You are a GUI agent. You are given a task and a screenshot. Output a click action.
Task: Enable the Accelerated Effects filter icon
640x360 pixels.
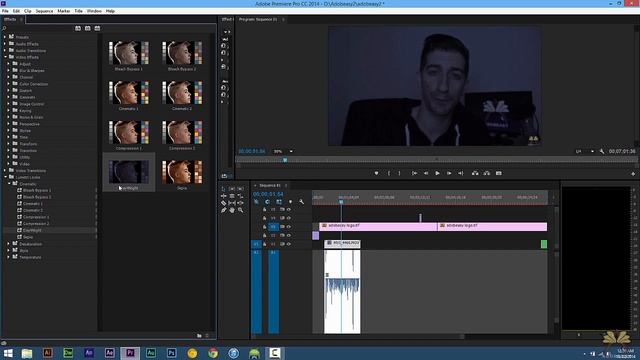[x=78, y=28]
